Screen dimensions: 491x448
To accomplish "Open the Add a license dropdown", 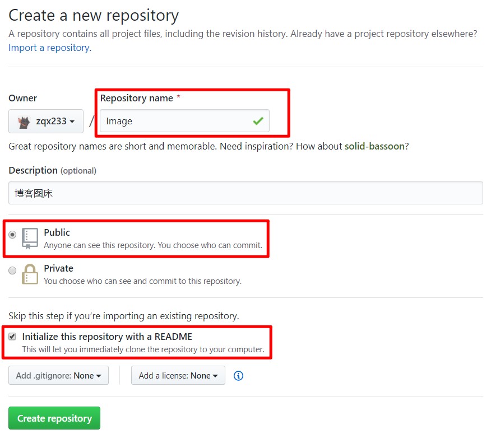I will click(178, 375).
